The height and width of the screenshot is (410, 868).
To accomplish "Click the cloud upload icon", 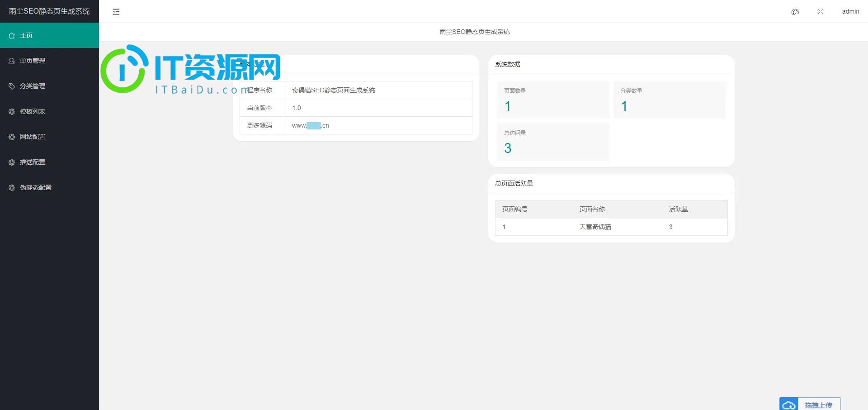I will 789,405.
